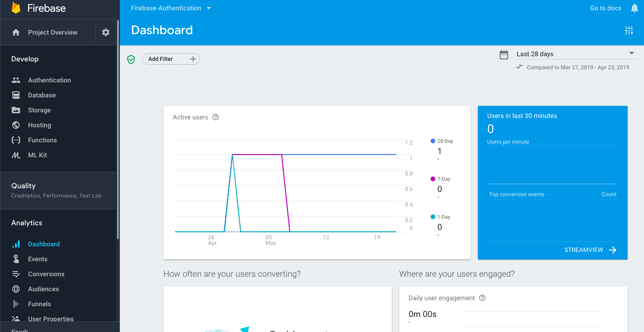Click the Conversions checklist icon
Image resolution: width=644 pixels, height=332 pixels.
pos(16,274)
